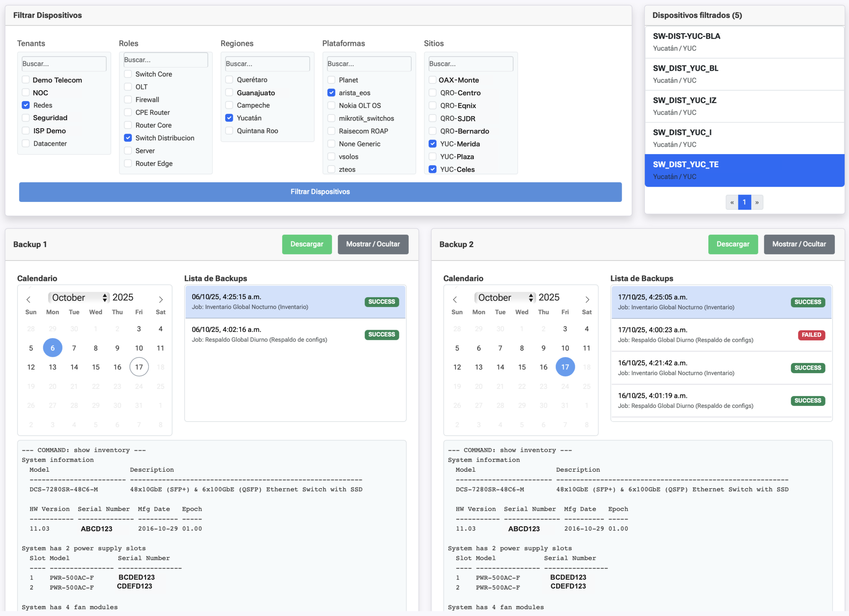Download Backup 1 via Descargar
The image size is (849, 616).
coord(307,244)
